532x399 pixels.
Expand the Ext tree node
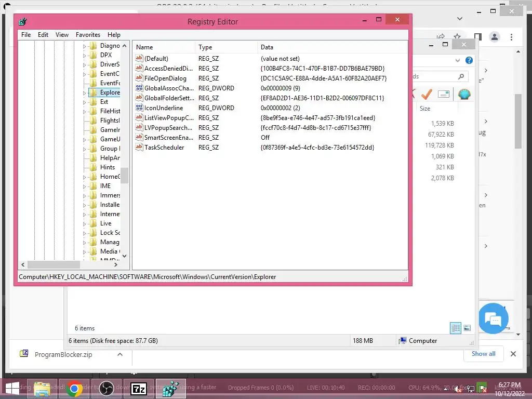pyautogui.click(x=85, y=102)
